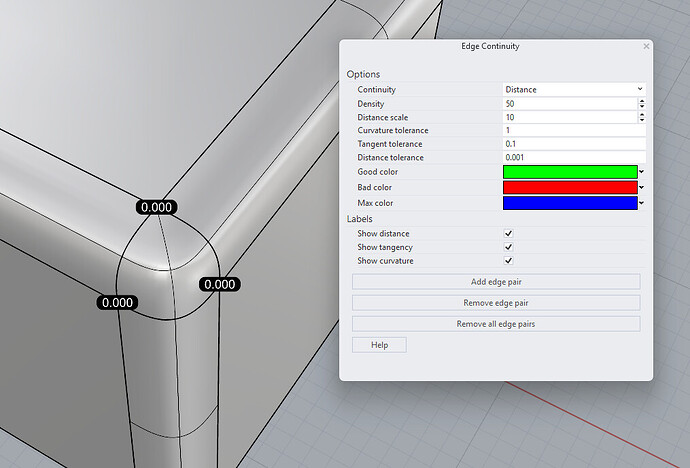Decrease Density with the down stepper arrow
Screen dimensions: 690x468
point(642,106)
